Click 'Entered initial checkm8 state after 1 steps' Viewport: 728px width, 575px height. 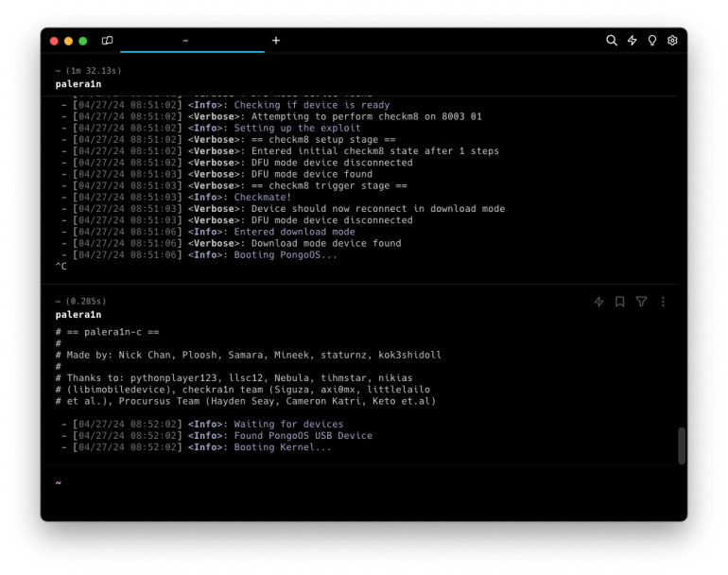click(x=375, y=151)
